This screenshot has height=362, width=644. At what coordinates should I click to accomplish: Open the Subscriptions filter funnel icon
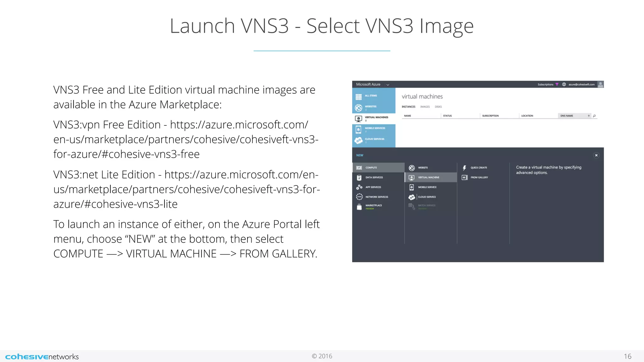click(x=557, y=85)
